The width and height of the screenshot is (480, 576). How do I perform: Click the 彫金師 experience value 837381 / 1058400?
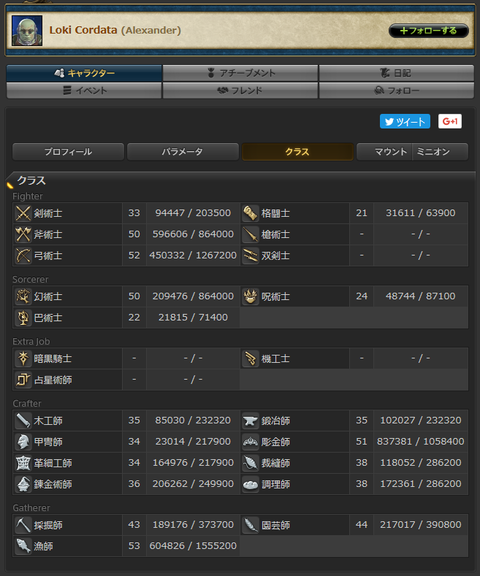tap(421, 442)
